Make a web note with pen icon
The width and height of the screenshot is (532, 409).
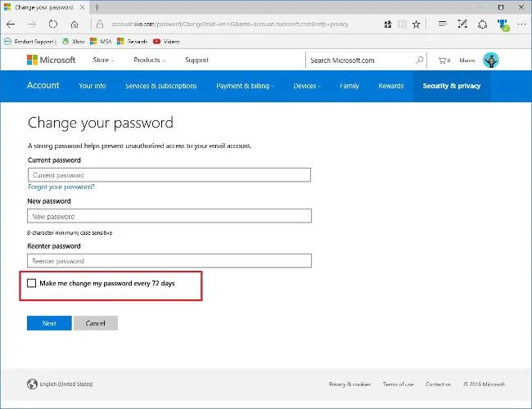[x=462, y=24]
